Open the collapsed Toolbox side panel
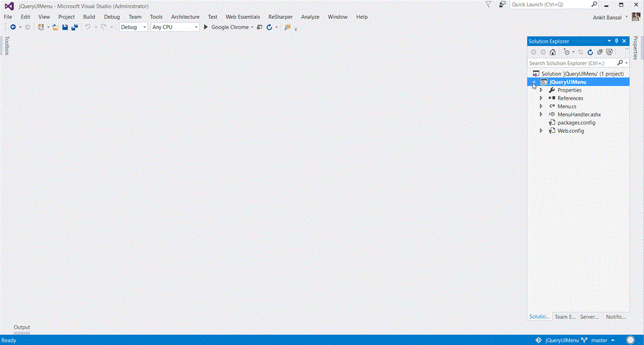 (6, 46)
